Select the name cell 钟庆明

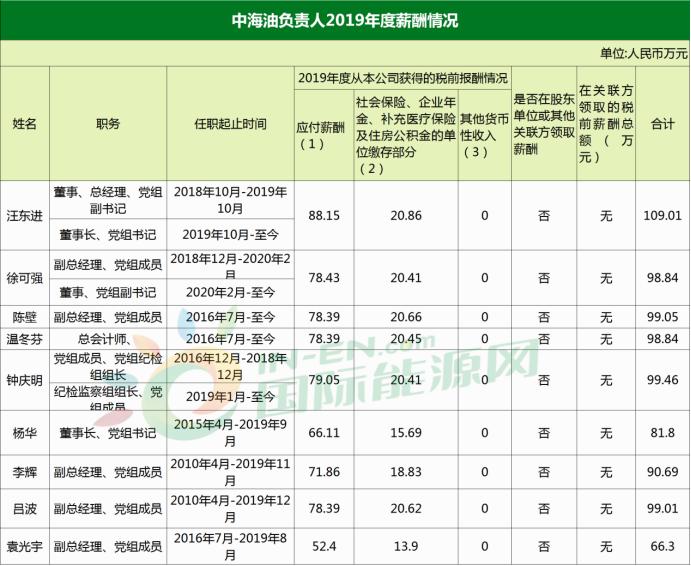[25, 380]
